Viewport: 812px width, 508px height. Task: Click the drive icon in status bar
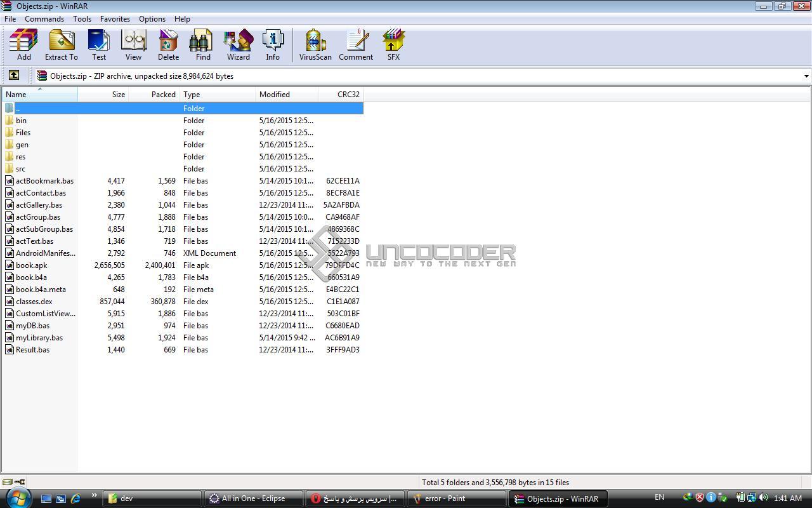(x=7, y=482)
